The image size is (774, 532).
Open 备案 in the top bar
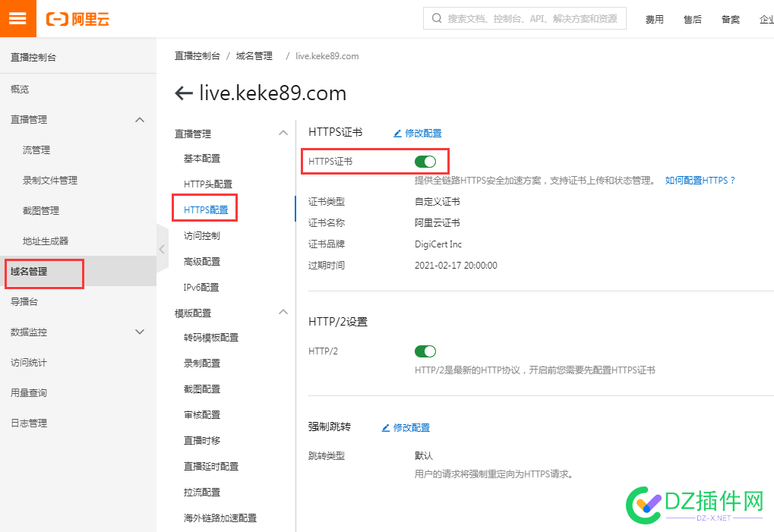coord(731,19)
